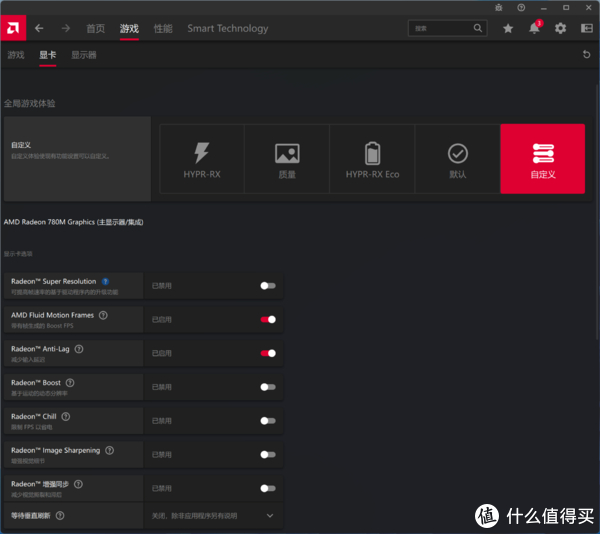600x534 pixels.
Task: Go back with the left arrow
Action: [39, 28]
